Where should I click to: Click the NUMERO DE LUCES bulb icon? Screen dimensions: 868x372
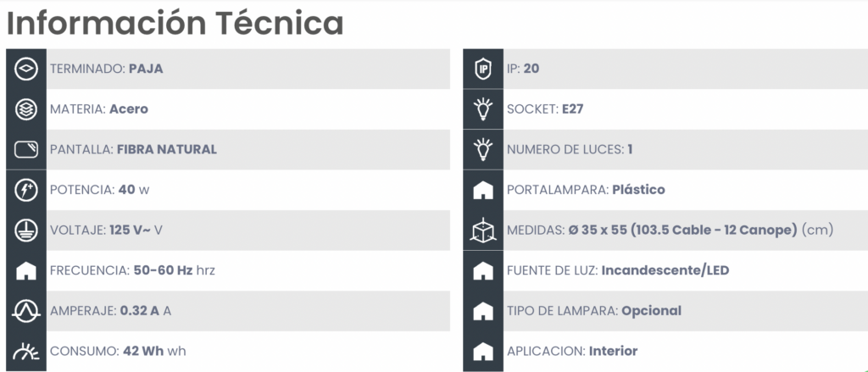pos(483,149)
